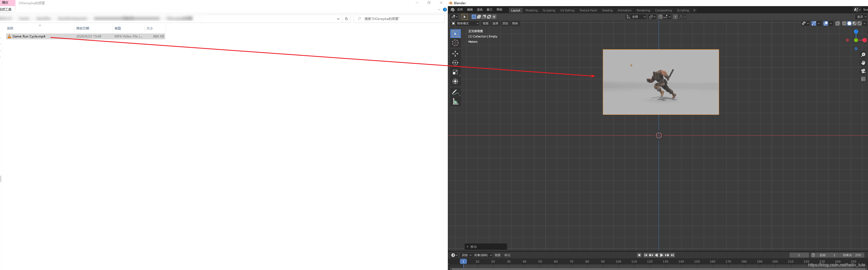Click the tweak select arrow tool icon
This screenshot has width=868, height=270.
(x=464, y=17)
